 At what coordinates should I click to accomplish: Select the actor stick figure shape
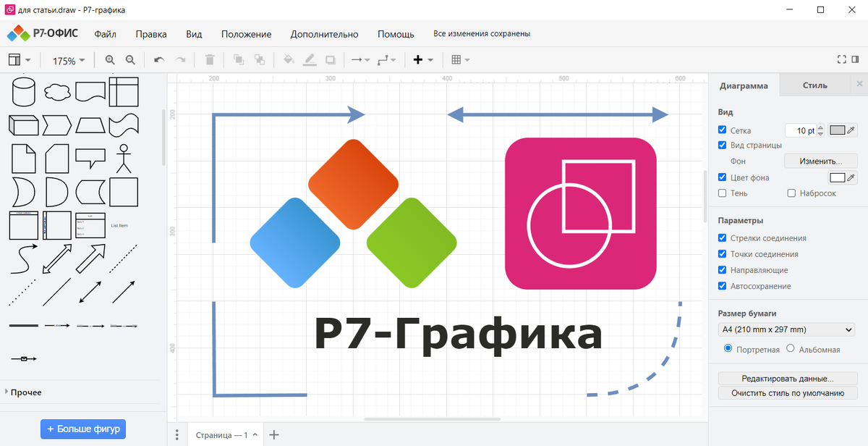[x=125, y=159]
